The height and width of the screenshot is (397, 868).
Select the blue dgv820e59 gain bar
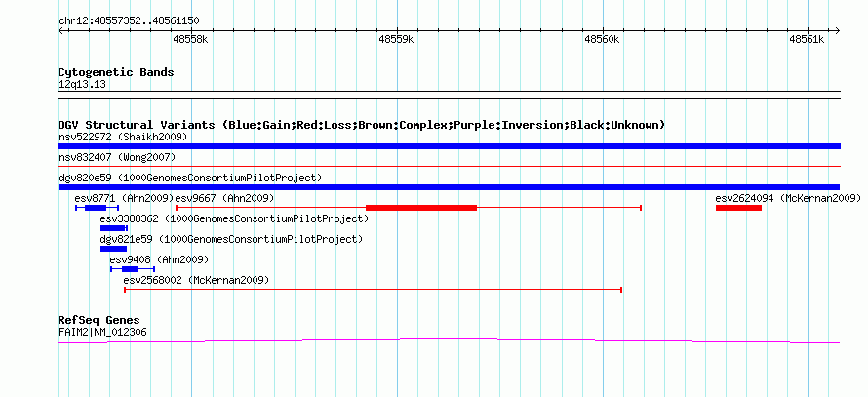click(449, 187)
